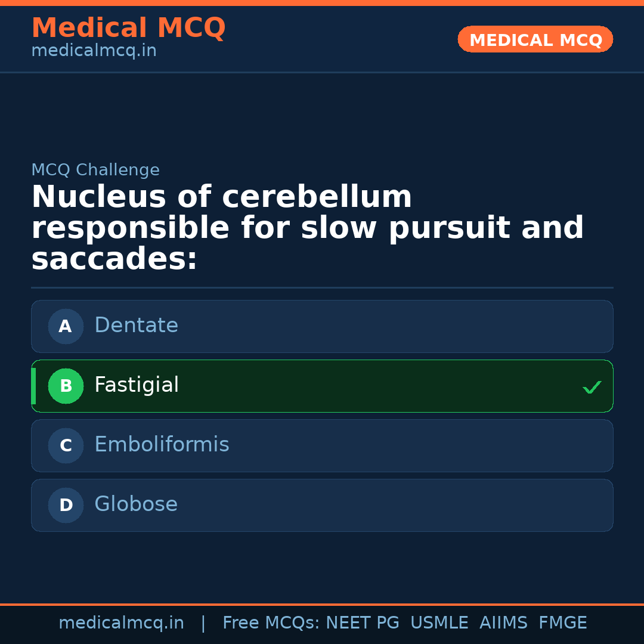
Task: Click the Free MCQs footer text
Action: pos(271,623)
